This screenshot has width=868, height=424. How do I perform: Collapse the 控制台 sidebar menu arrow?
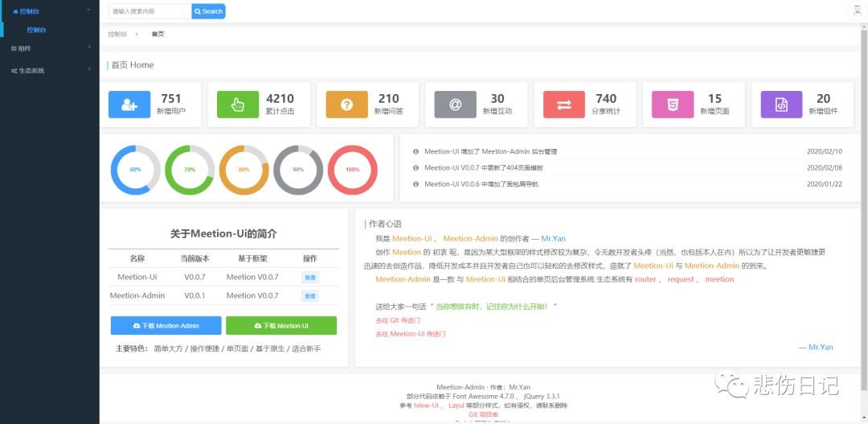(x=89, y=10)
